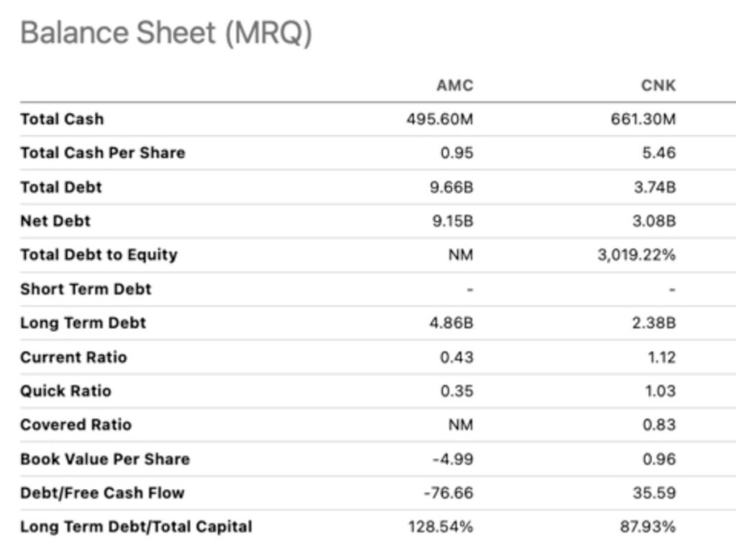The width and height of the screenshot is (736, 560).
Task: Select CNK value 87.93%
Action: click(x=648, y=527)
